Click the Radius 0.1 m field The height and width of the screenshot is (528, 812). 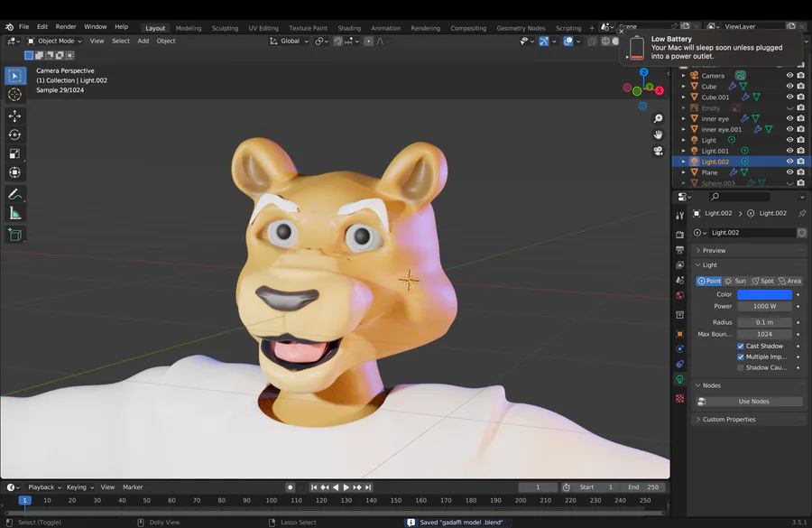tap(764, 322)
